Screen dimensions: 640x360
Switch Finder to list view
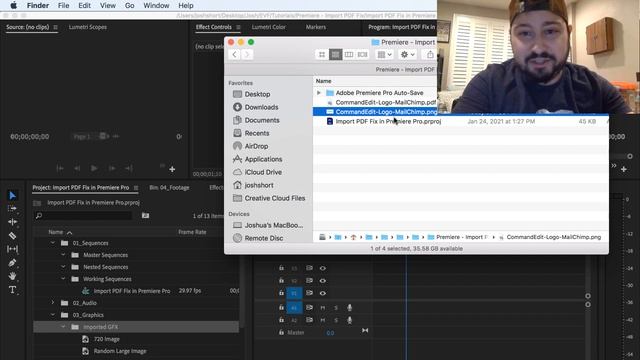[x=336, y=54]
